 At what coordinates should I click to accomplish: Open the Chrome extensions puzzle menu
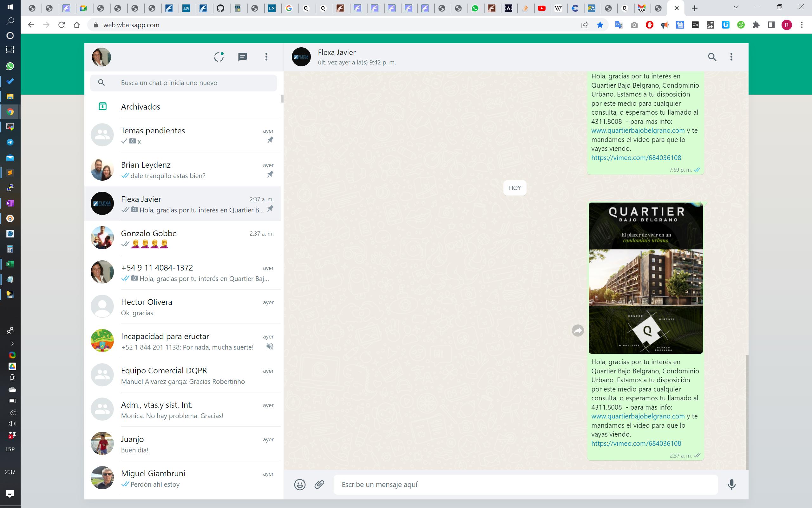756,25
